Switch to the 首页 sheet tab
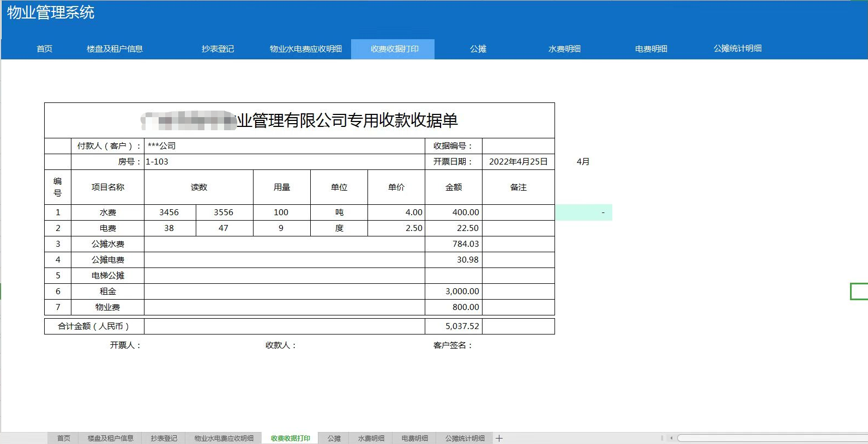Viewport: 868px width, 444px height. [64, 438]
